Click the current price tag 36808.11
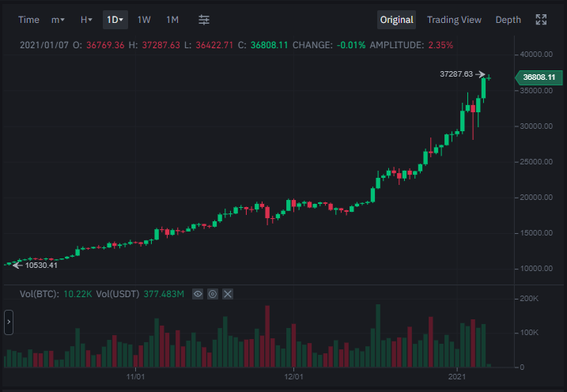The image size is (567, 392). click(x=539, y=77)
